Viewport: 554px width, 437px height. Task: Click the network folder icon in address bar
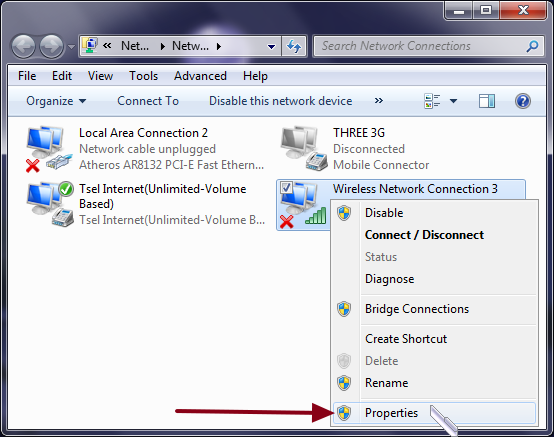pyautogui.click(x=90, y=46)
